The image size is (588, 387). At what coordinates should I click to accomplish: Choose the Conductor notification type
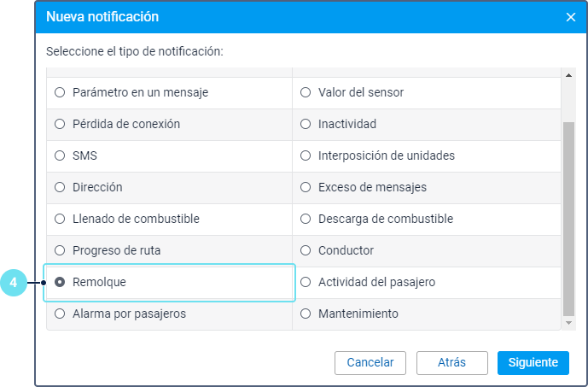pos(306,250)
